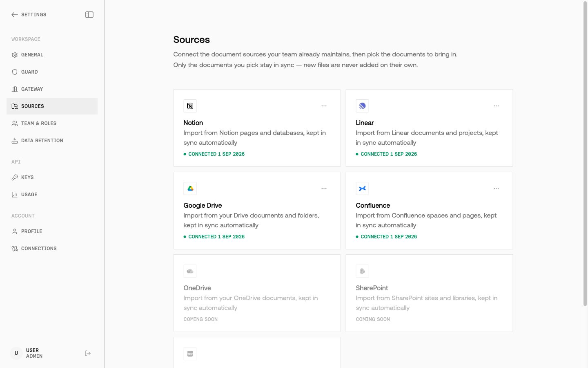Open the Notion card's three-dot menu
588x368 pixels.
[324, 106]
